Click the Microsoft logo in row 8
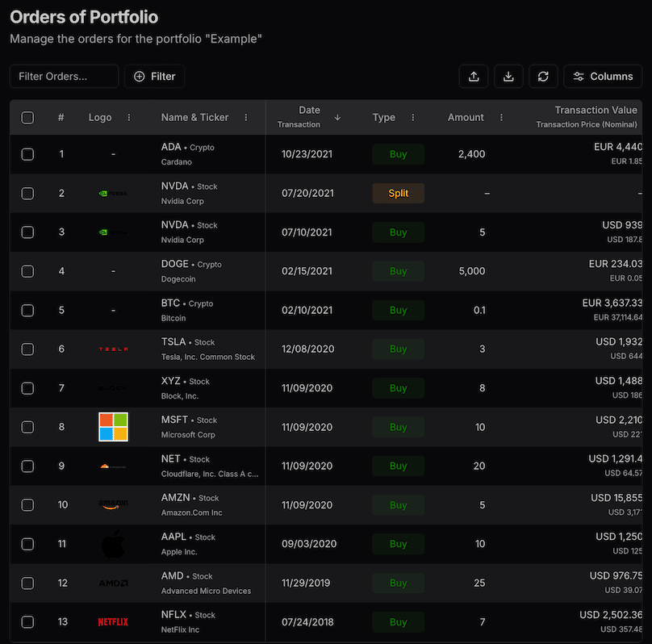The image size is (652, 644). point(113,427)
